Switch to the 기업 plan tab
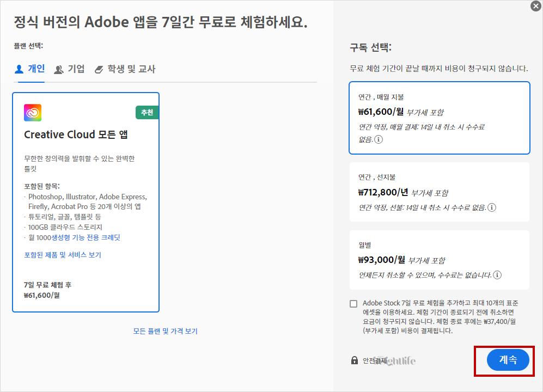Viewport: 543px width, 392px height. pyautogui.click(x=69, y=69)
